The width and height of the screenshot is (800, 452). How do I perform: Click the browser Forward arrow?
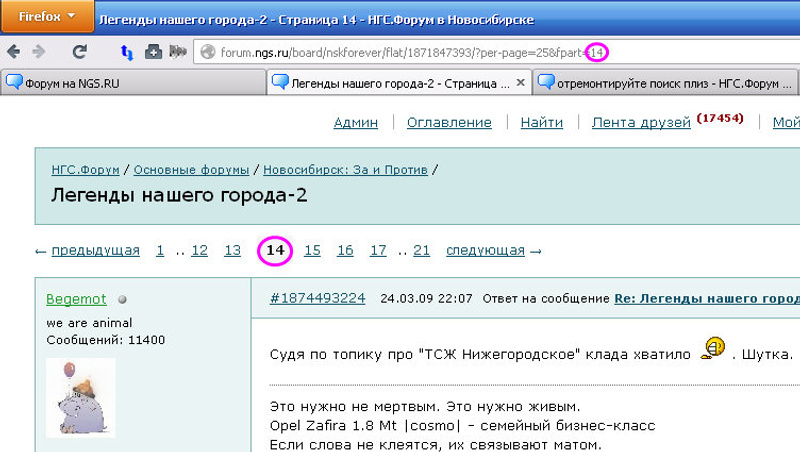click(x=39, y=51)
